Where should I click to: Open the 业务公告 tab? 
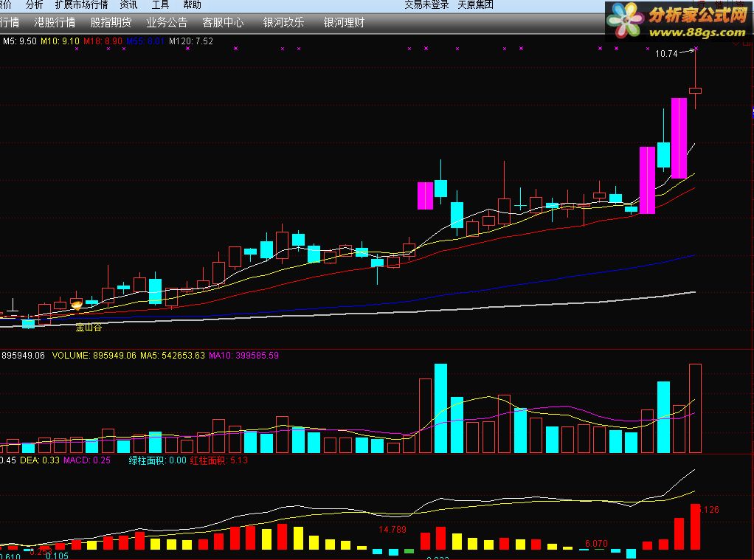pos(167,23)
